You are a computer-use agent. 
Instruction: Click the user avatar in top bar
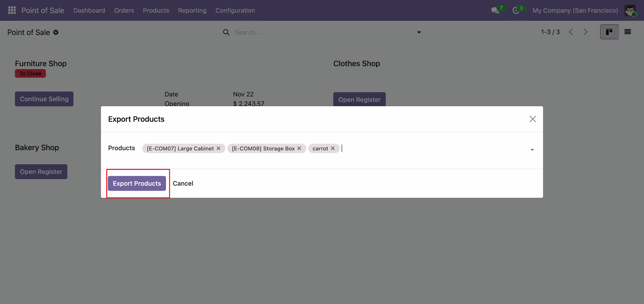click(630, 10)
